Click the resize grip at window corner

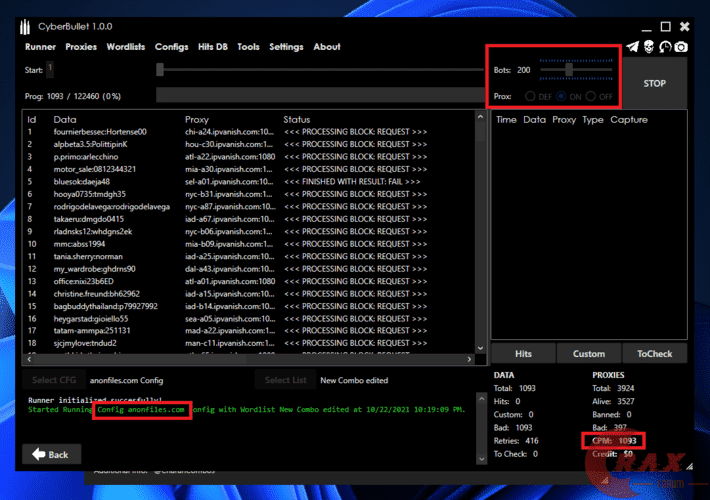click(689, 466)
